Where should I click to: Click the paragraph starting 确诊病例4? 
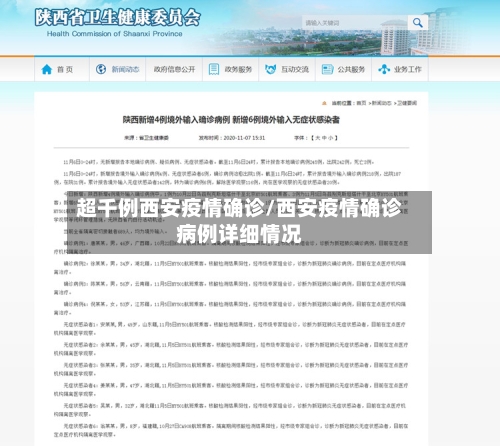pos(231,308)
